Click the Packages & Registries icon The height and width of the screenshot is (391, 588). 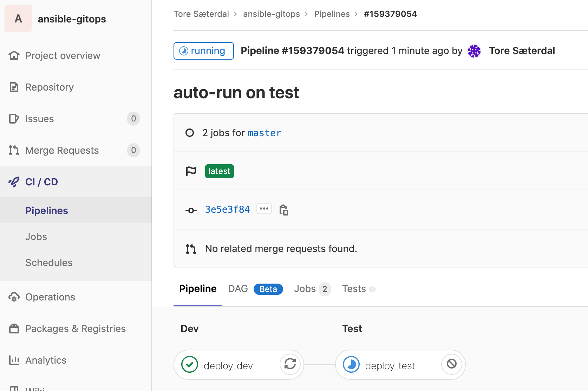click(x=14, y=329)
